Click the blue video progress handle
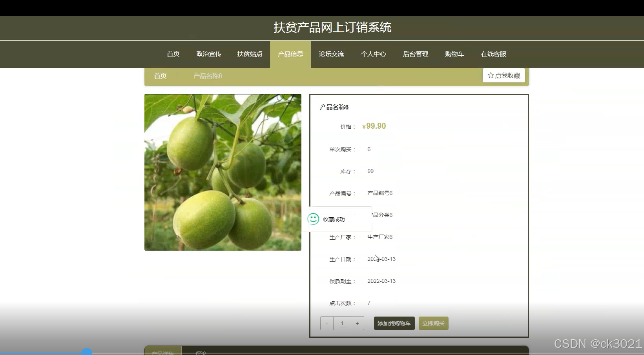 (87, 352)
